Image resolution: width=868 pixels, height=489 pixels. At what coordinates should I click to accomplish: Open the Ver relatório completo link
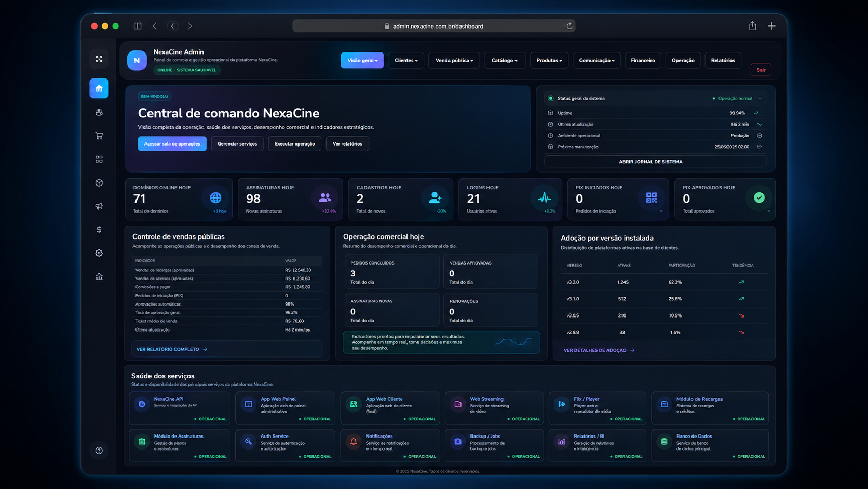coord(172,349)
